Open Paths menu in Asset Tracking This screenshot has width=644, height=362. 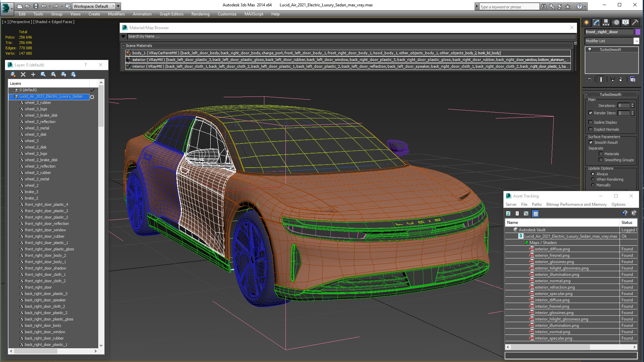(537, 204)
